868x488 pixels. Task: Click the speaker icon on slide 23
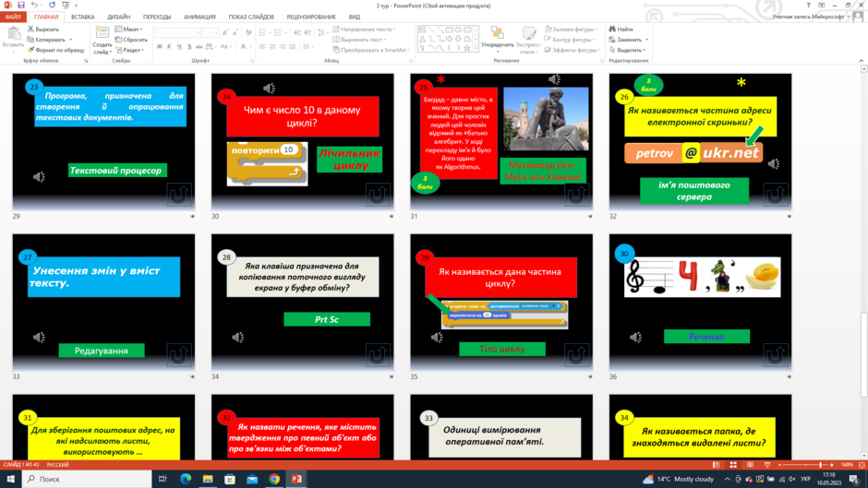click(39, 177)
